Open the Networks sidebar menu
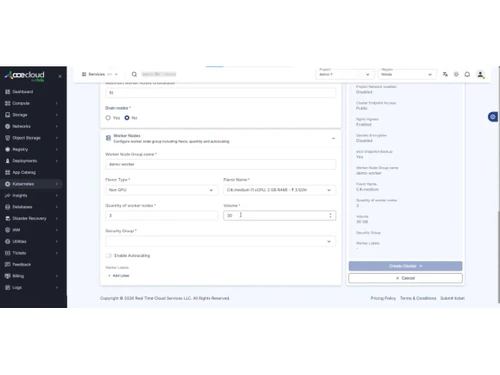Screen dimensions: 500x375 point(32,126)
